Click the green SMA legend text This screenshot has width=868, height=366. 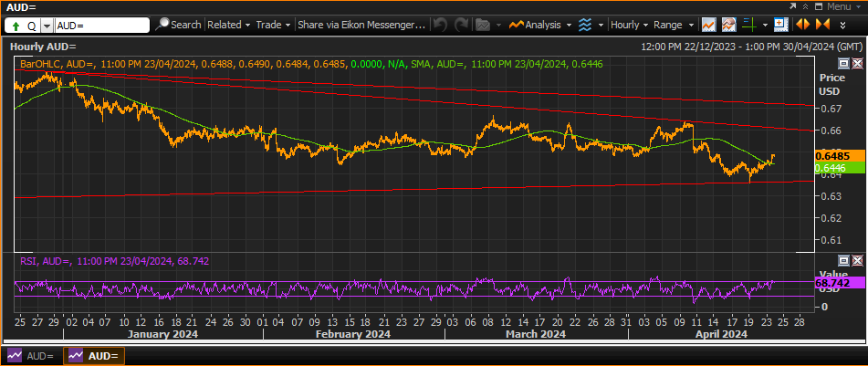507,64
